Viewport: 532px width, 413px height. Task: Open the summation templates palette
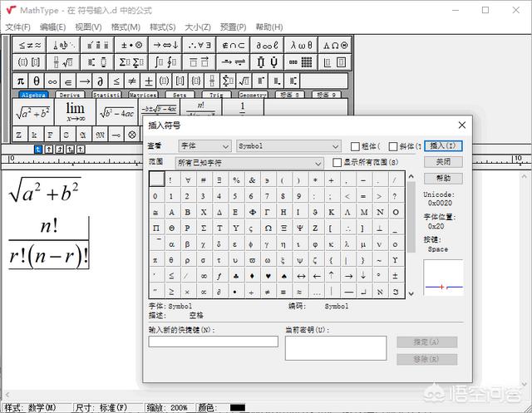point(131,62)
